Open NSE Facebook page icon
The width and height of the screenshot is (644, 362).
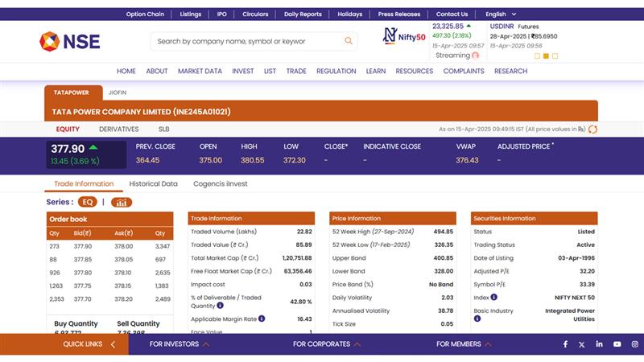(566, 344)
